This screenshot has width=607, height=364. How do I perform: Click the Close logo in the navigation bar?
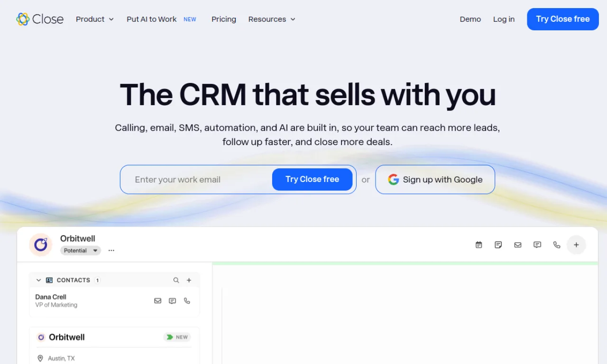point(40,19)
